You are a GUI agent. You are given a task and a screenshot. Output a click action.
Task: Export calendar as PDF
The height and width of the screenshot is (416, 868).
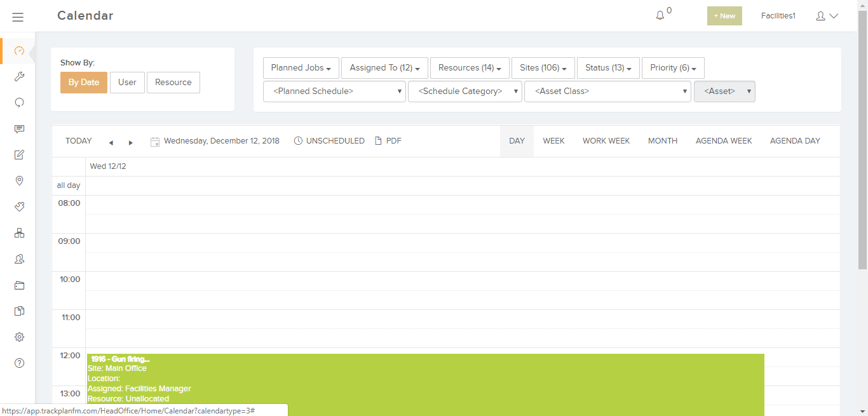388,141
